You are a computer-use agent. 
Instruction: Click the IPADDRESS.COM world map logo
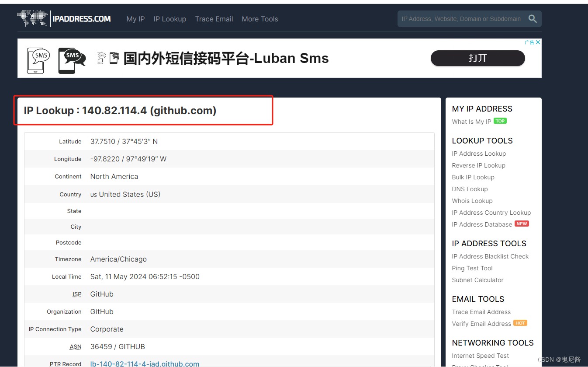64,19
